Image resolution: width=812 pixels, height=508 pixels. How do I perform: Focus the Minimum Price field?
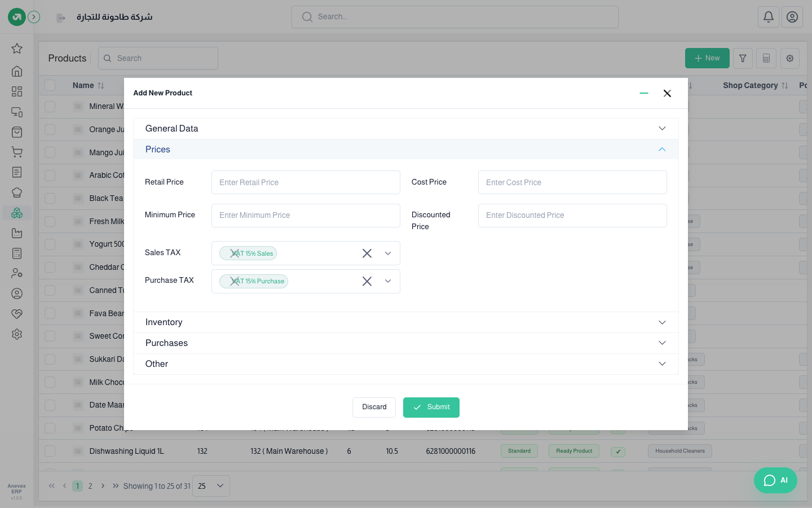click(306, 216)
